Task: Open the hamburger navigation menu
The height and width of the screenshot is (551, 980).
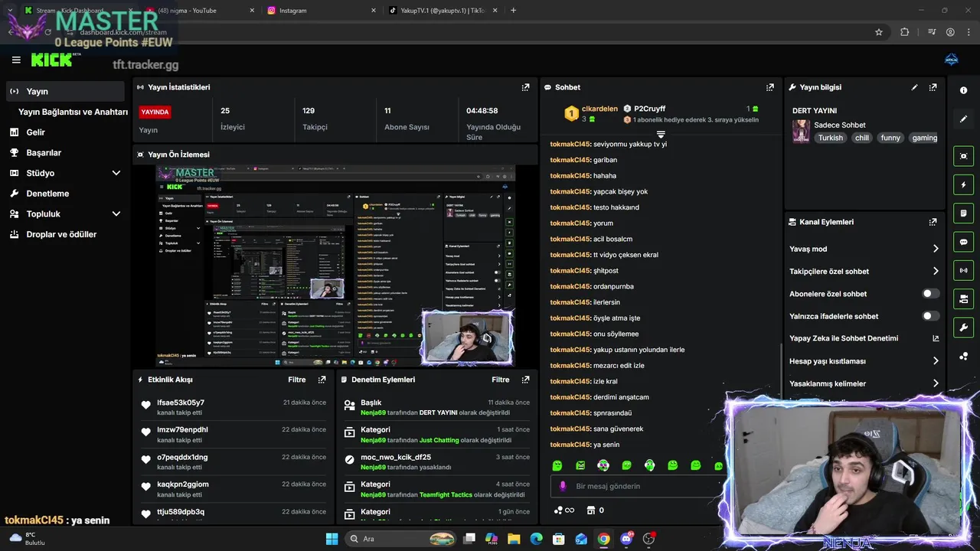Action: 16,60
